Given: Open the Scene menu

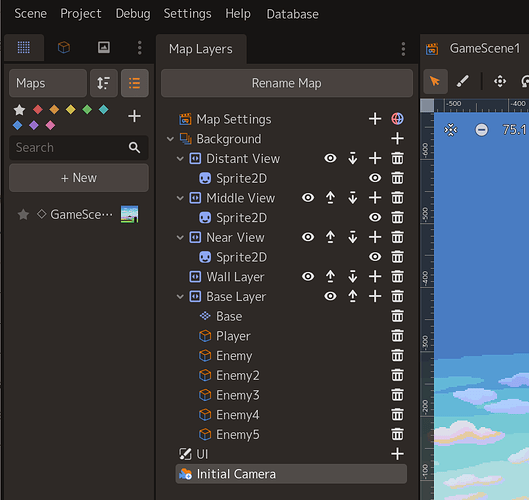Looking at the screenshot, I should point(30,14).
